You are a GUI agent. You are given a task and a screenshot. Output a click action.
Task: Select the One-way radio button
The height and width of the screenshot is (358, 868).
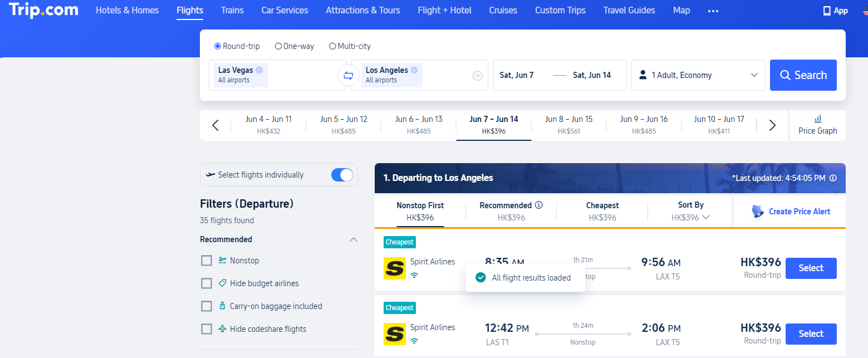278,46
